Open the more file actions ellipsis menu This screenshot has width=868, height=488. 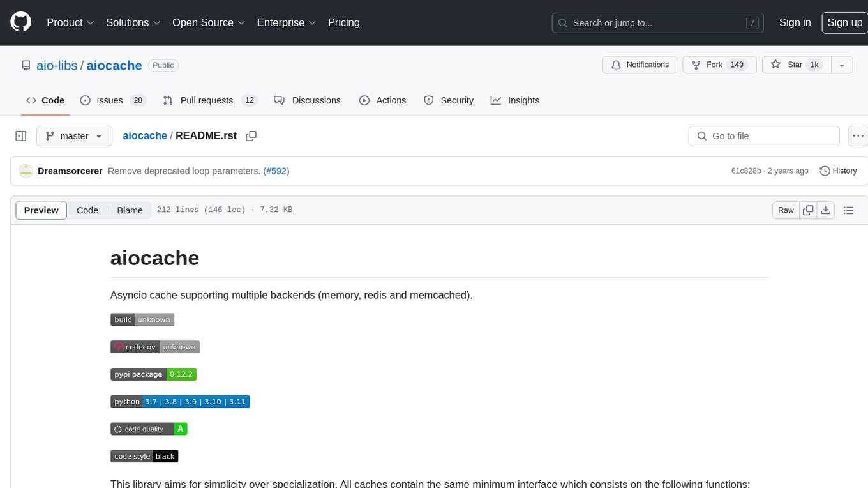coord(858,136)
